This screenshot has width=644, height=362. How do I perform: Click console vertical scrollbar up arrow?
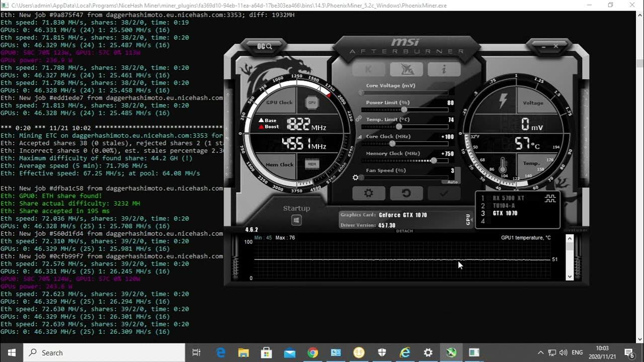click(x=639, y=15)
